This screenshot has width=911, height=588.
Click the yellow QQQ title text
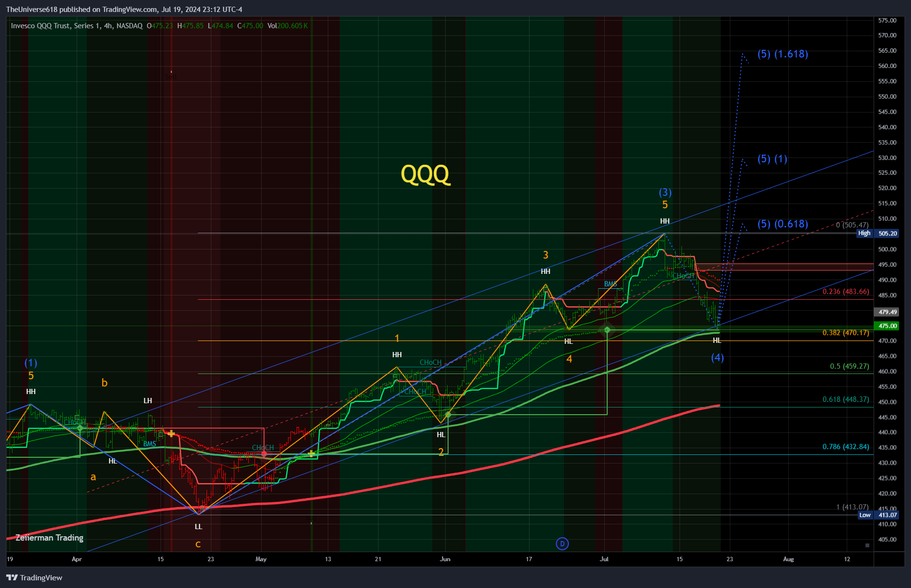[425, 174]
